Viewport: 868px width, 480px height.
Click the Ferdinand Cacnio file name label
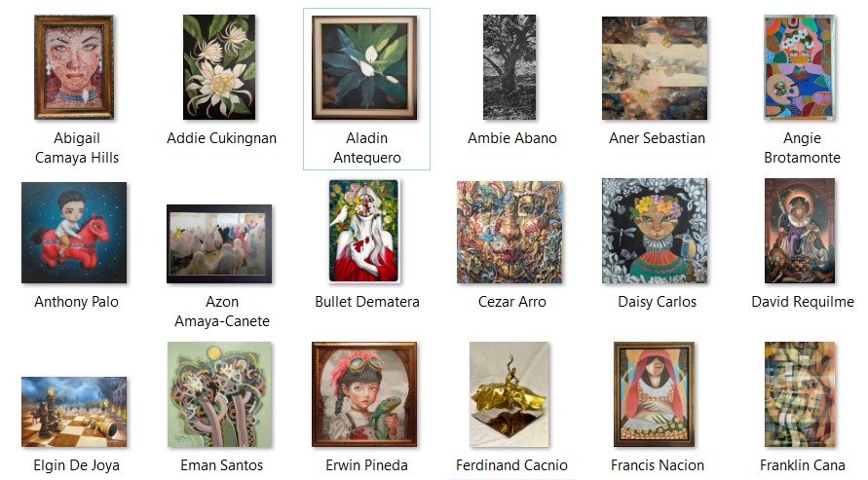click(511, 465)
